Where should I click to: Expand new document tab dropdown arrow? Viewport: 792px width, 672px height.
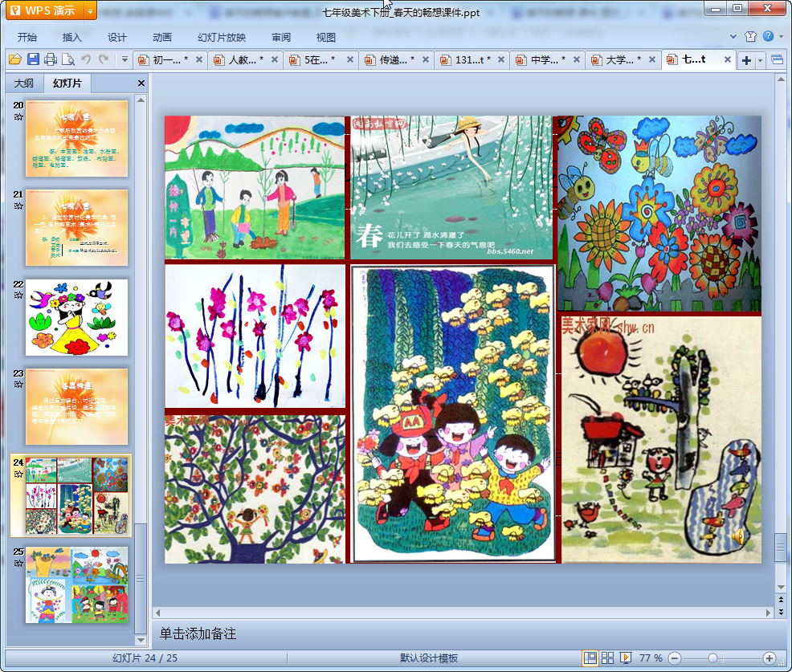click(x=760, y=60)
